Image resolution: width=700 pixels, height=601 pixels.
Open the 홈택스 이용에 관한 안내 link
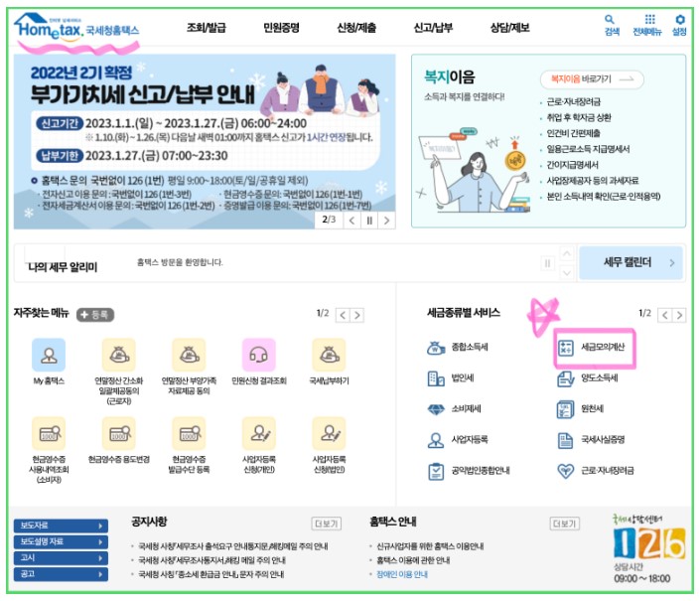[x=413, y=560]
